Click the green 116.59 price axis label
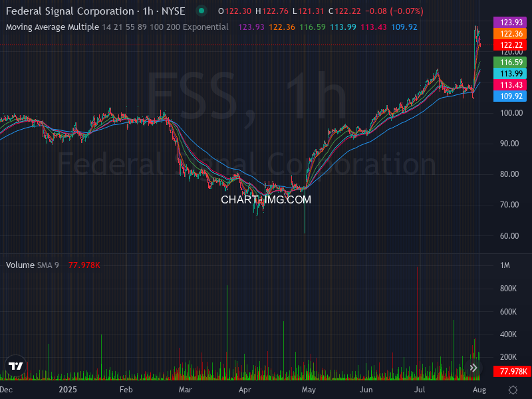Screen dimensions: 532x399 [510, 63]
